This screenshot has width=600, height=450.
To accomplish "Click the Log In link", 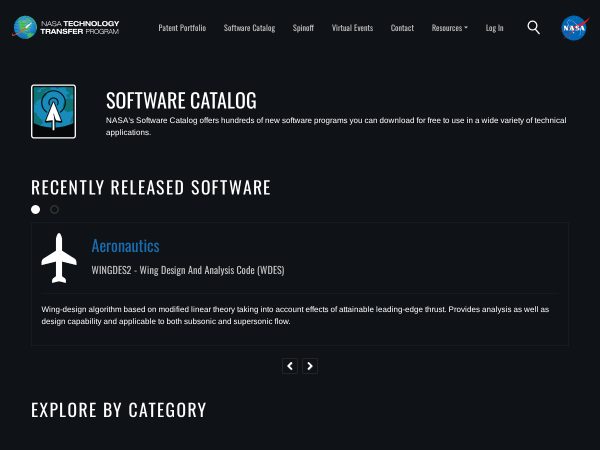I will [x=494, y=28].
